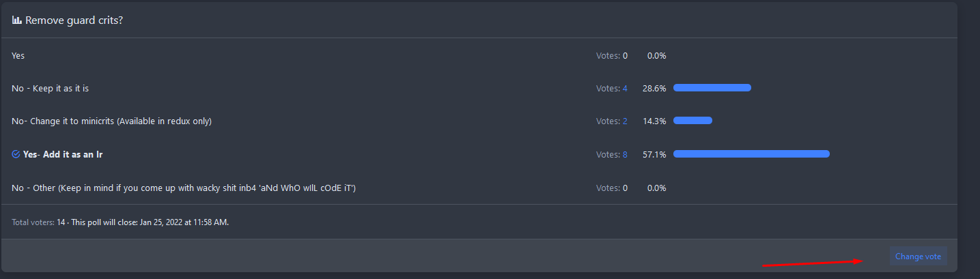Screen dimensions: 980x279
Task: Click the progress bar for the 28.6% result
Action: coord(712,88)
